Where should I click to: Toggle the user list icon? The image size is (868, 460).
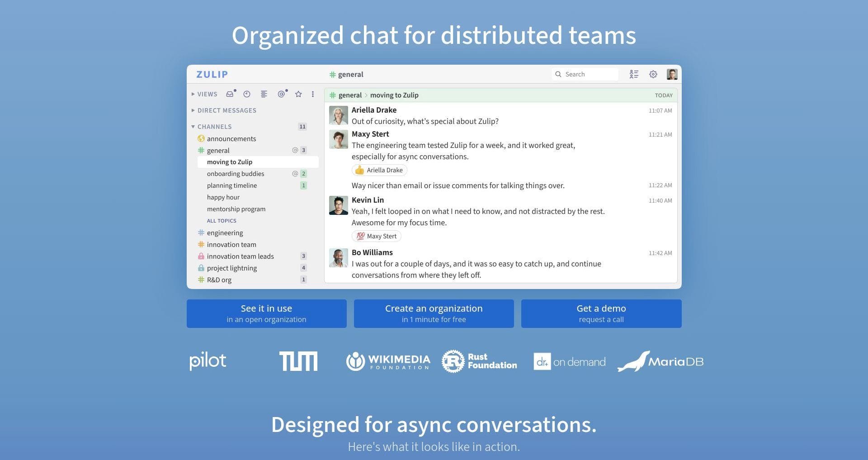tap(634, 74)
